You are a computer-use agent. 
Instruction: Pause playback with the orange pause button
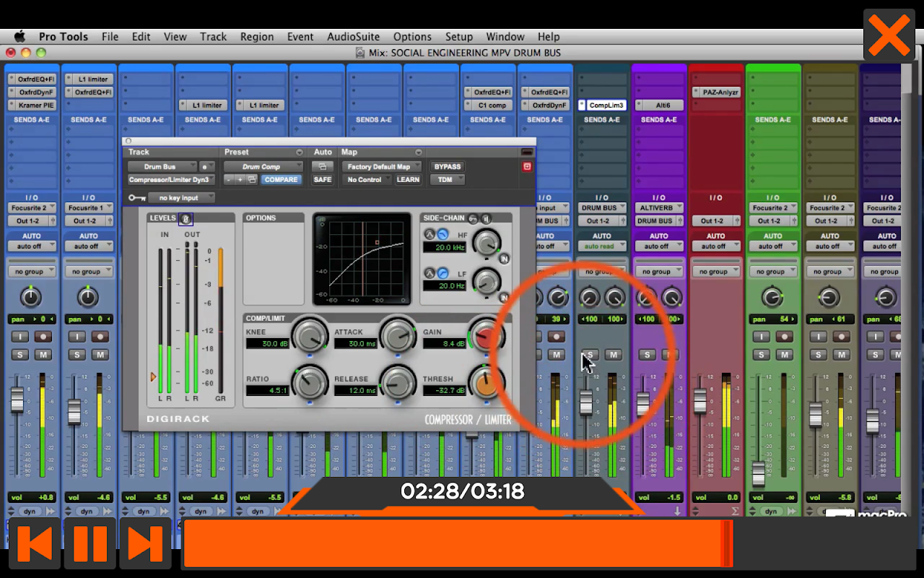tap(90, 544)
